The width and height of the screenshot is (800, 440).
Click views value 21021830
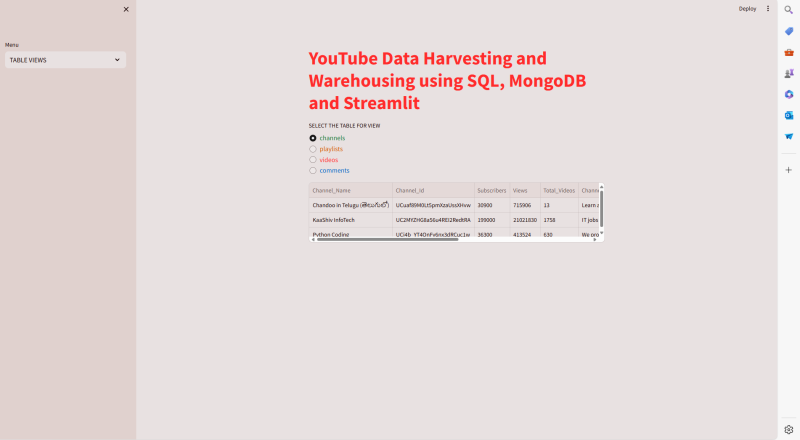click(525, 220)
